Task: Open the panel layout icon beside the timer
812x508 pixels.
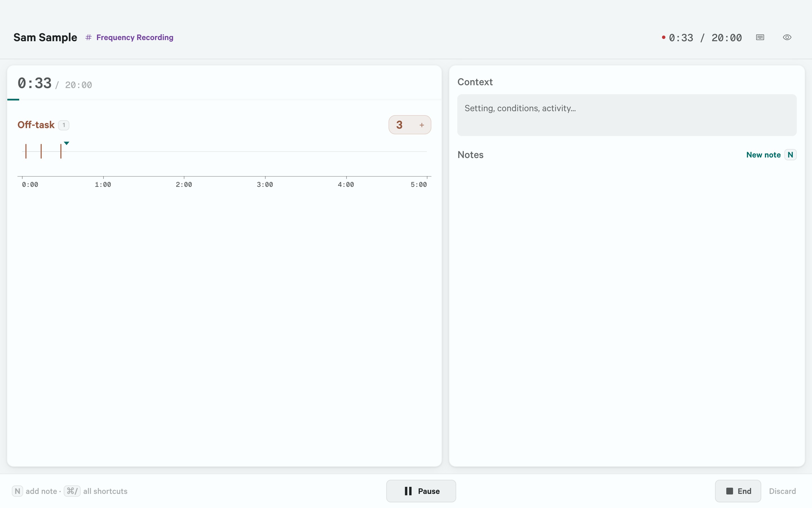Action: [x=760, y=37]
